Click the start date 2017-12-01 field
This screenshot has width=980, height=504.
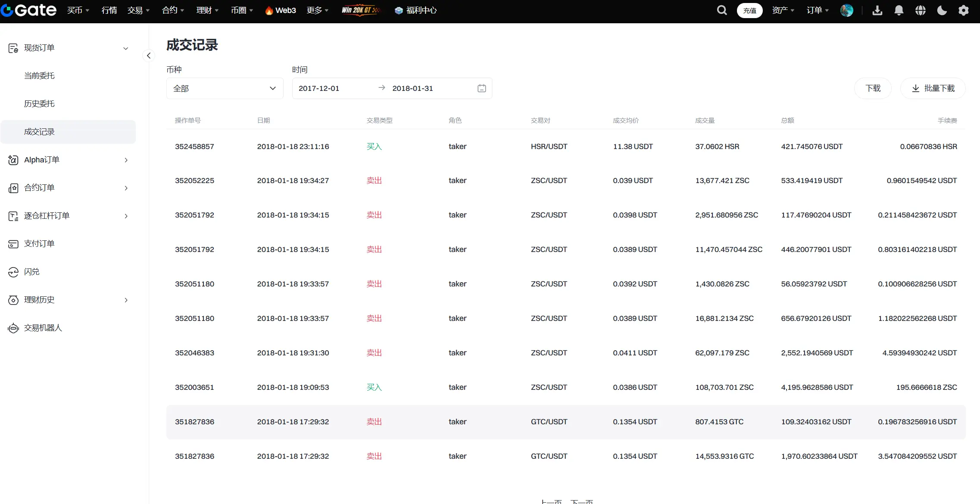point(319,88)
